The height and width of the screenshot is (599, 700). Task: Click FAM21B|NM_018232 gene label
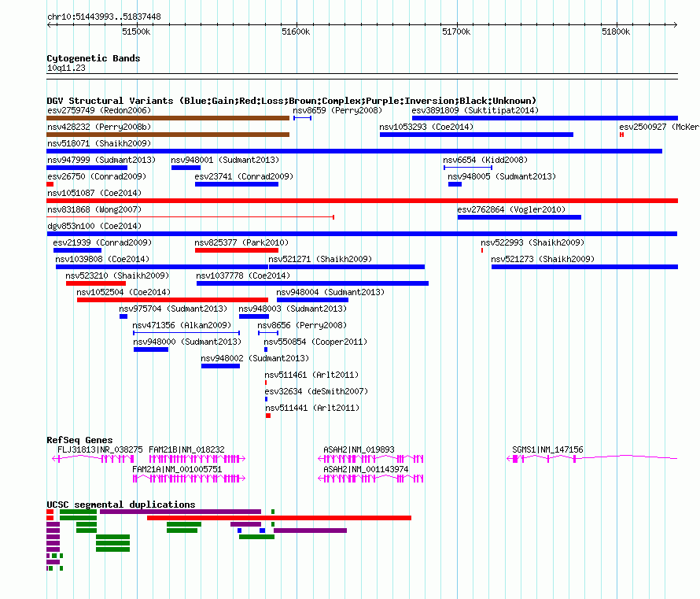click(186, 449)
